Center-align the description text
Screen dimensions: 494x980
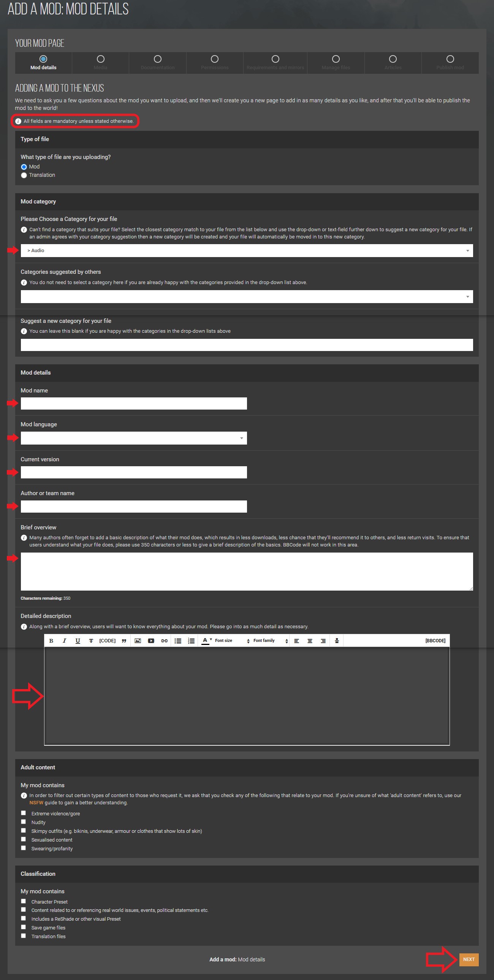310,641
